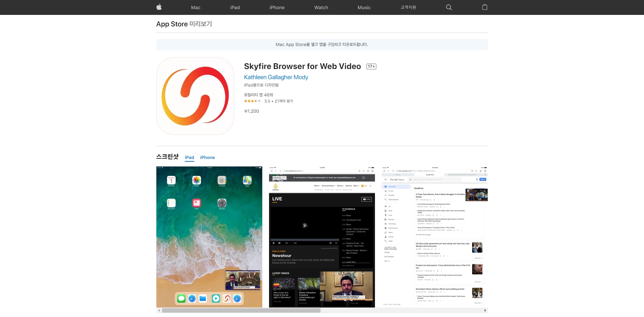Open the Al Jazeera LIVE screenshot thumbnail
The image size is (644, 317).
pos(322,237)
